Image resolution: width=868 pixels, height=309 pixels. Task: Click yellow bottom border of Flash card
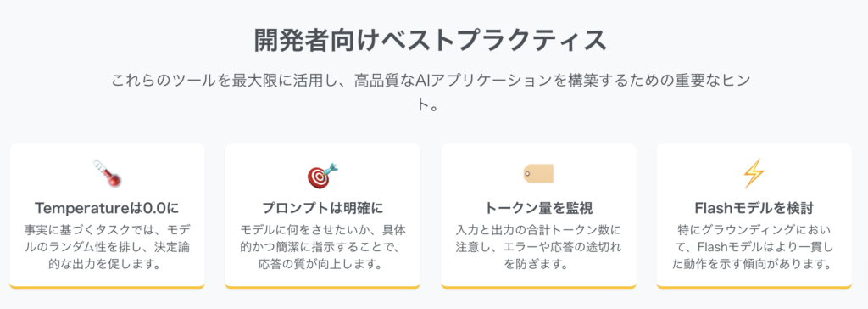click(754, 288)
